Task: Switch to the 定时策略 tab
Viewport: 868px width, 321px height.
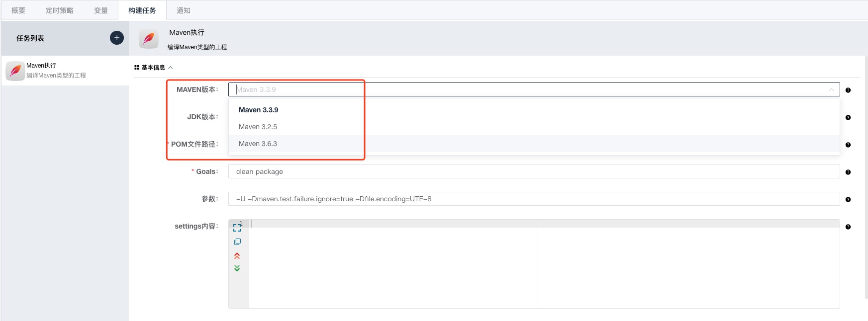Action: coord(60,10)
